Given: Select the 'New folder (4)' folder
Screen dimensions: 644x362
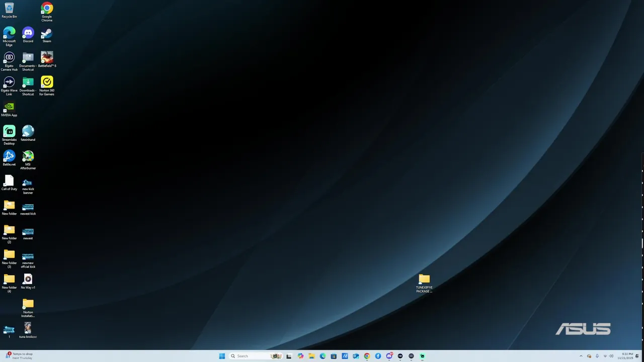Looking at the screenshot, I should click(9, 283).
